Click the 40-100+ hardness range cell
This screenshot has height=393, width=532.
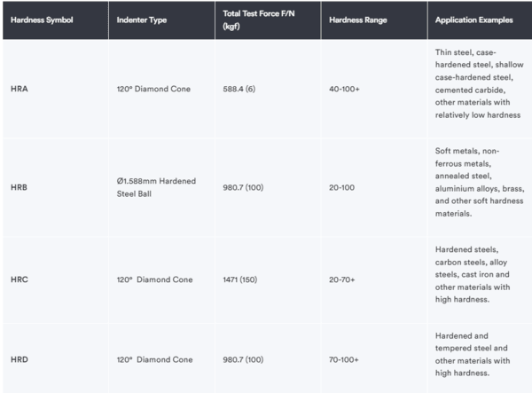(x=346, y=90)
